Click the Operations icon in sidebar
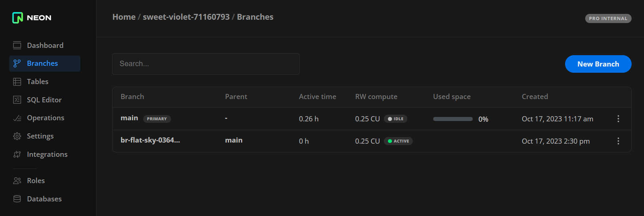The width and height of the screenshot is (644, 216). (17, 118)
